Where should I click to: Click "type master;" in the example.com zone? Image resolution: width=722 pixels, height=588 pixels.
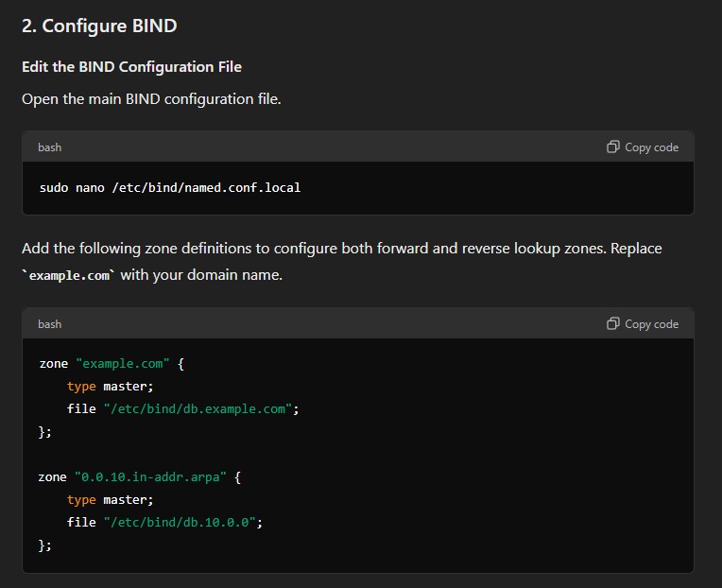click(x=110, y=387)
